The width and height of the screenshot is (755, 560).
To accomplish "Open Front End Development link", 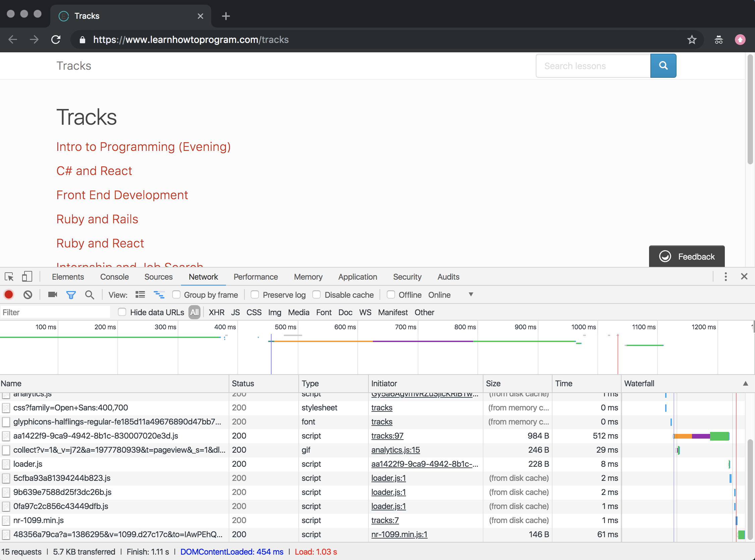I will [x=122, y=194].
